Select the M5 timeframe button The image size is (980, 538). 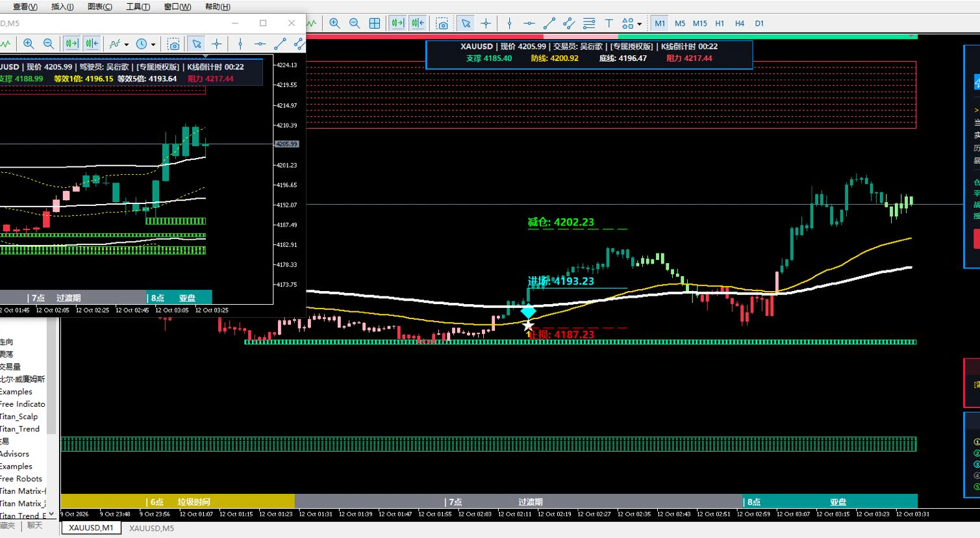click(680, 23)
